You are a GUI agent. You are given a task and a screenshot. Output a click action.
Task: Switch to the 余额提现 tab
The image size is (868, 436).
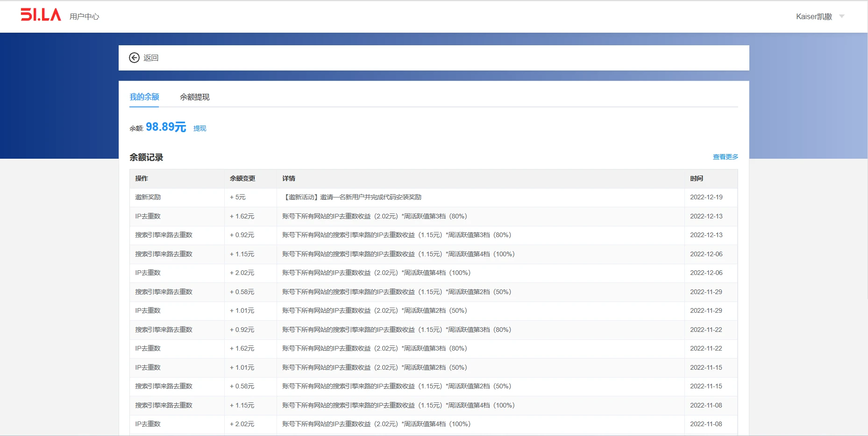tap(194, 97)
